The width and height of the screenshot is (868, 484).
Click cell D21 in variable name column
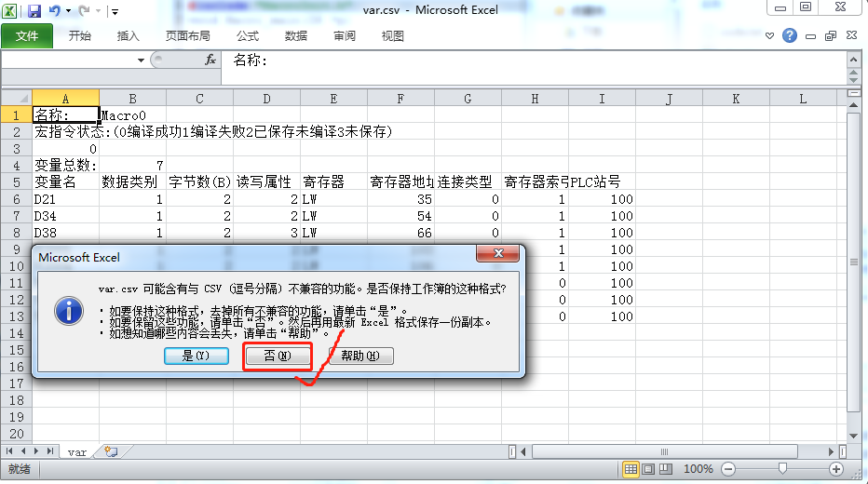click(x=65, y=199)
